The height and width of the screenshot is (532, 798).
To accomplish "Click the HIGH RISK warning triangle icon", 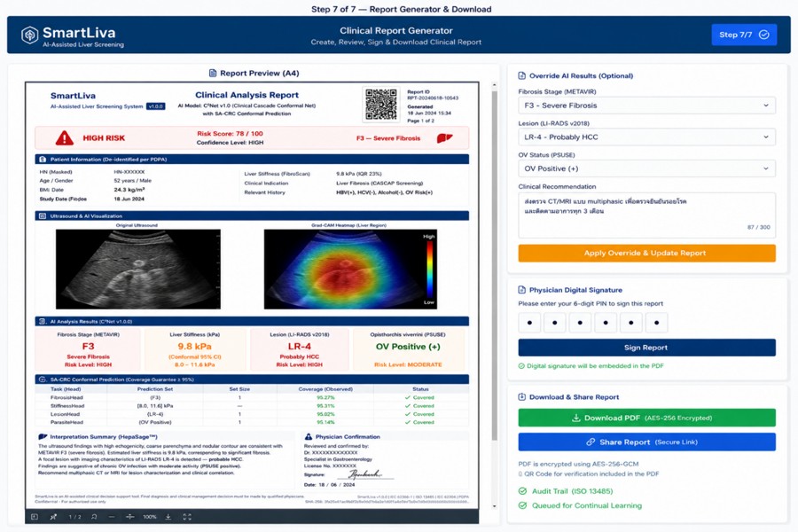I will point(64,138).
